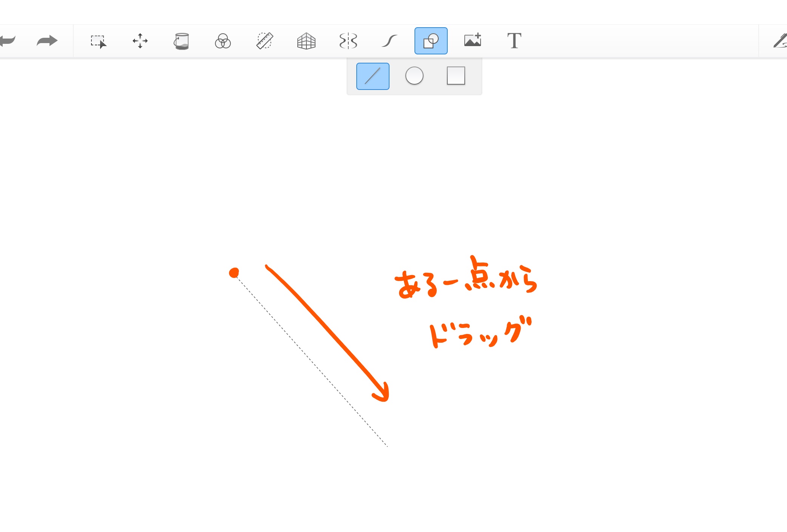This screenshot has width=787, height=532.
Task: Select the marquee selection tool
Action: (98, 41)
